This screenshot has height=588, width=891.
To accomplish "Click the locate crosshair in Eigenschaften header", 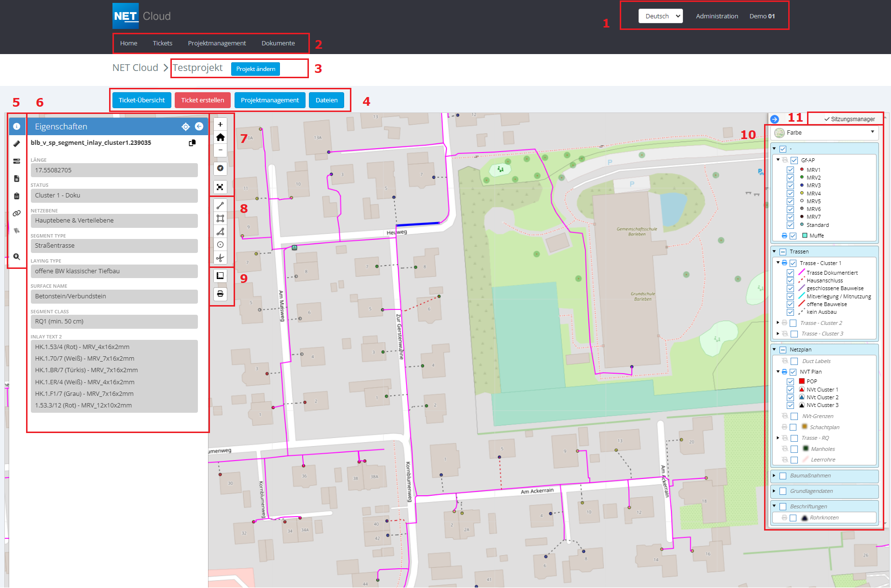I will [x=185, y=126].
